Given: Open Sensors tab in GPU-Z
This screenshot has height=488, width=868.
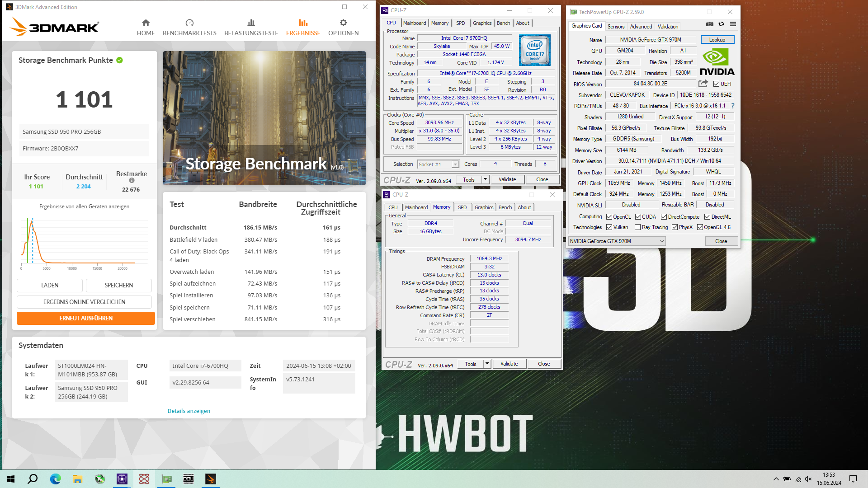Looking at the screenshot, I should (616, 27).
